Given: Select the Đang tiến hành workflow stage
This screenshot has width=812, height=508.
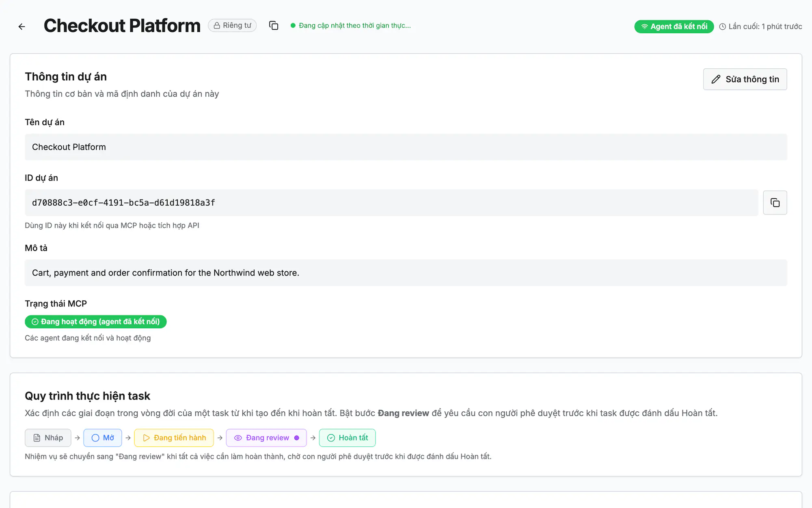Looking at the screenshot, I should tap(174, 438).
